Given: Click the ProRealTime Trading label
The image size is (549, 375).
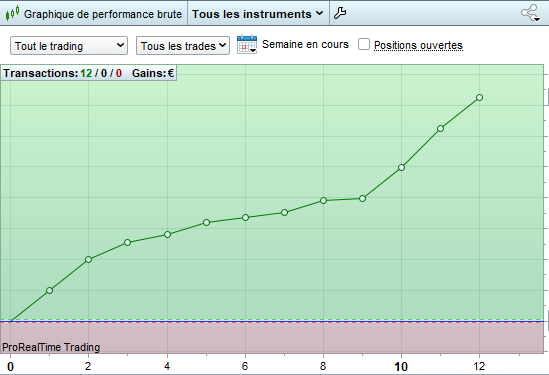Looking at the screenshot, I should [x=51, y=347].
